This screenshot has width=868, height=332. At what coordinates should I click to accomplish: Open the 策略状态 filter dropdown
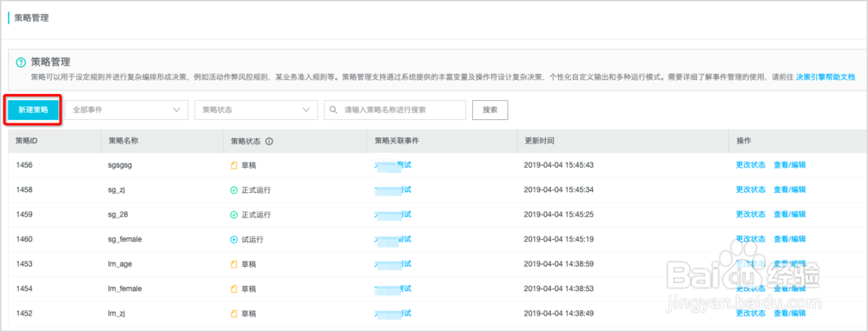(256, 110)
